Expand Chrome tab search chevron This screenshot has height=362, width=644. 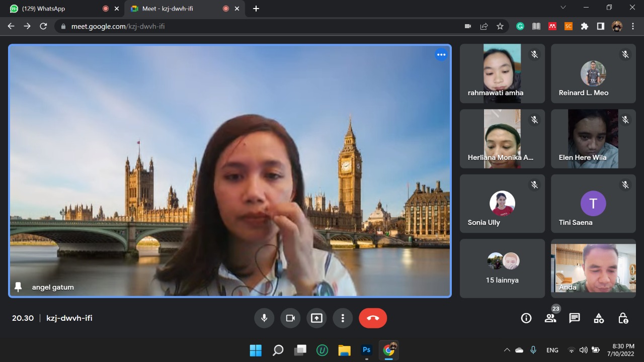coord(563,8)
